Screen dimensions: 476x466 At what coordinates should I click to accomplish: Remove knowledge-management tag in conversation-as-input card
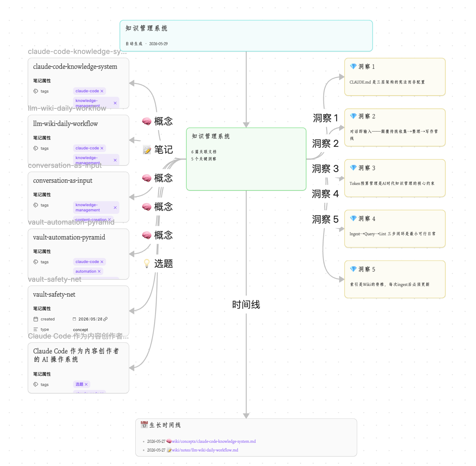(115, 208)
